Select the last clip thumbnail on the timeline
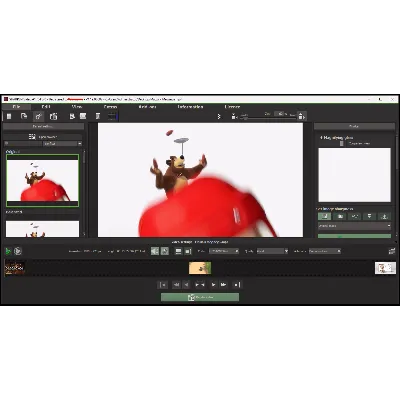 click(x=385, y=268)
